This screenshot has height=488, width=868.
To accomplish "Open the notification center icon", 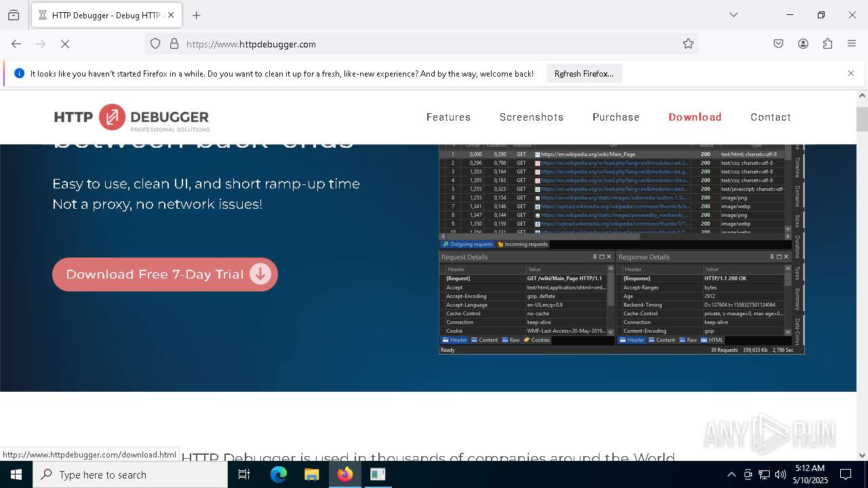I will point(846,474).
